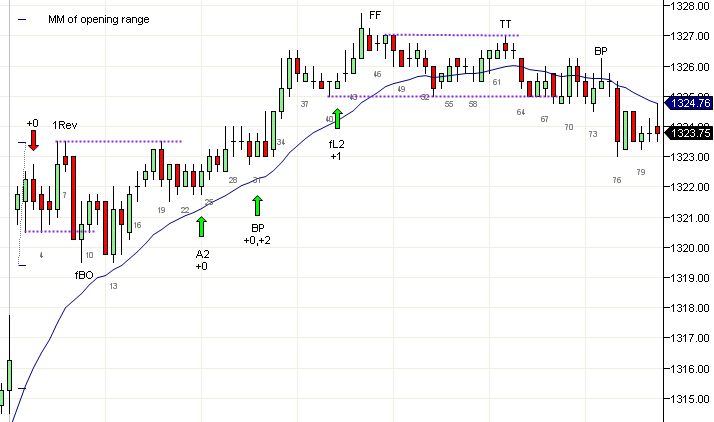
Task: Click bar number 70 label
Action: tap(569, 127)
